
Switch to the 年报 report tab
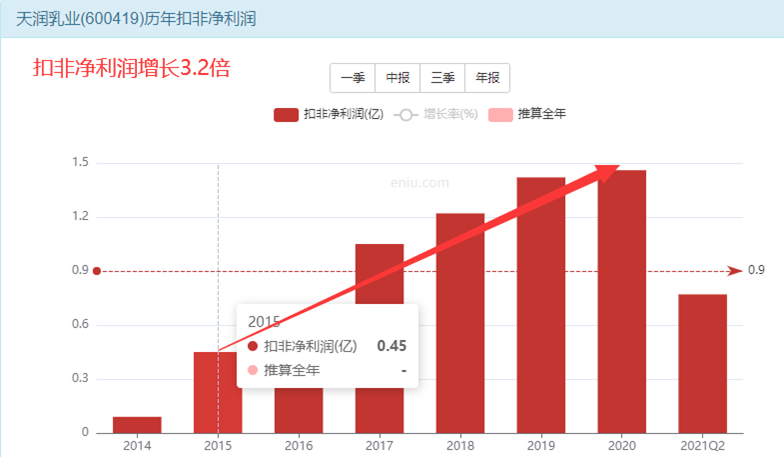[488, 78]
